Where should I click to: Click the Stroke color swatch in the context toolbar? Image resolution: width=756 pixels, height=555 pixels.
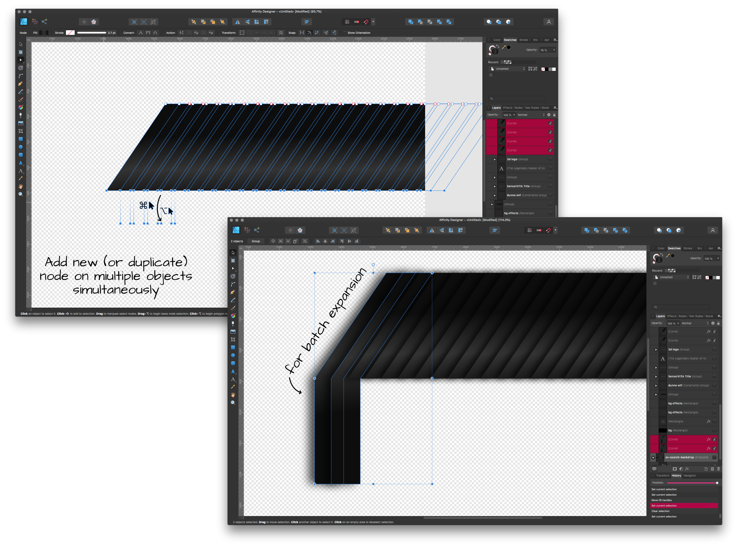70,33
